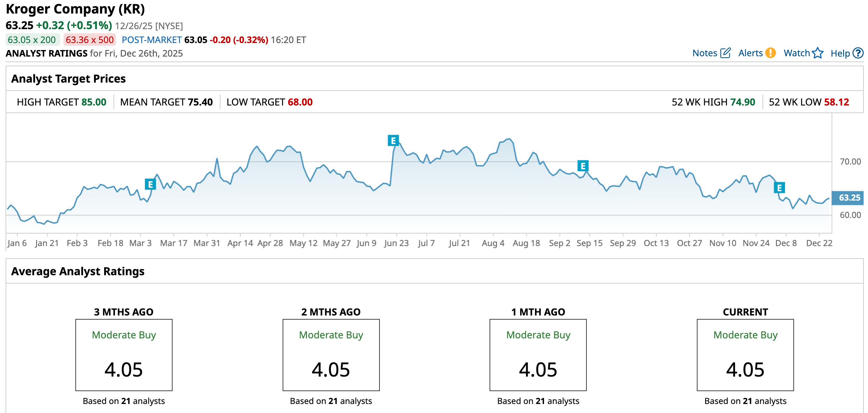Click the orange Alerts exclamation icon
This screenshot has width=868, height=413.
(770, 53)
